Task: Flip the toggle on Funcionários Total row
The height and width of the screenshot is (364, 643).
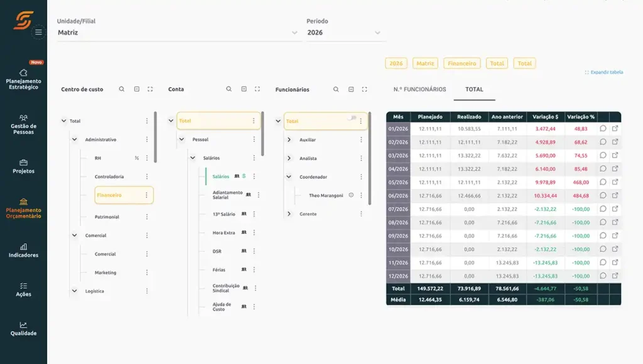Action: (352, 118)
